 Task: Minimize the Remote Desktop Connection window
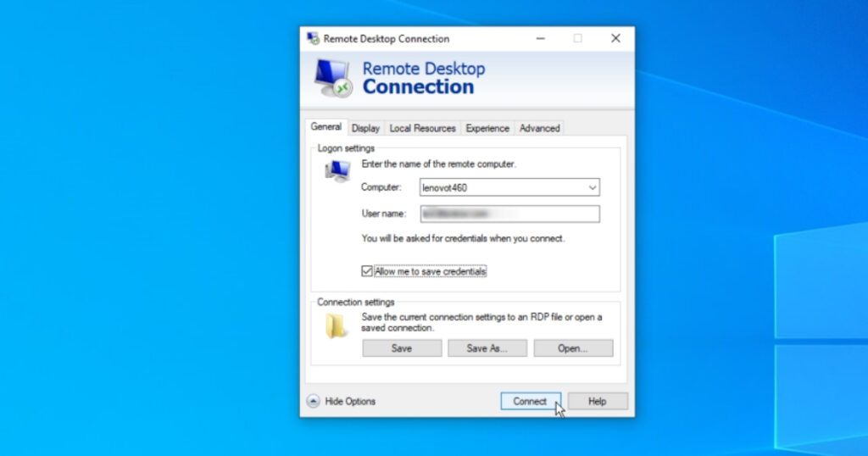click(x=541, y=39)
